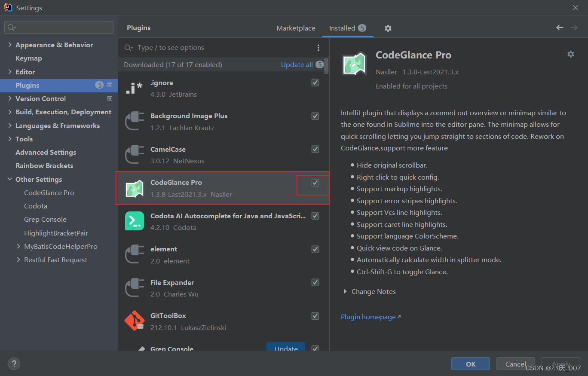Focus the plugin search input field
This screenshot has width=588, height=376.
click(224, 48)
